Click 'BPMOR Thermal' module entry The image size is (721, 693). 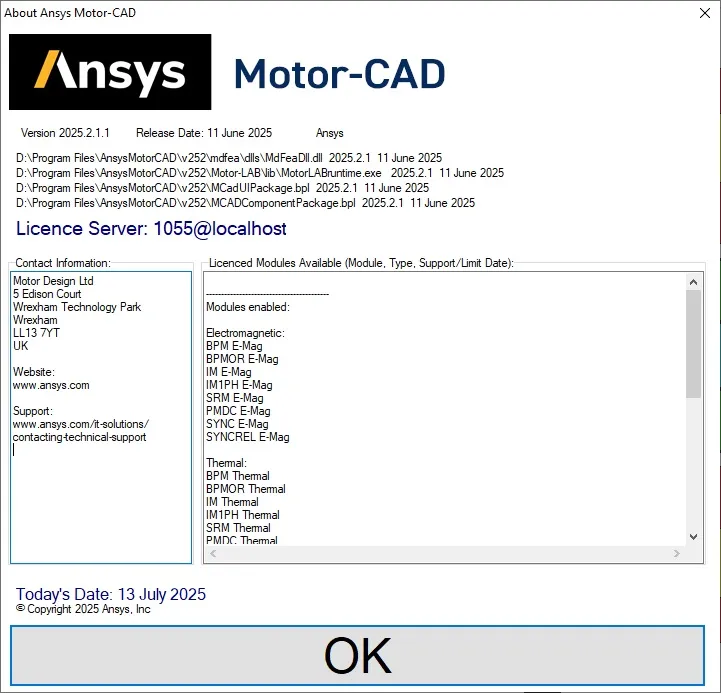tap(246, 489)
